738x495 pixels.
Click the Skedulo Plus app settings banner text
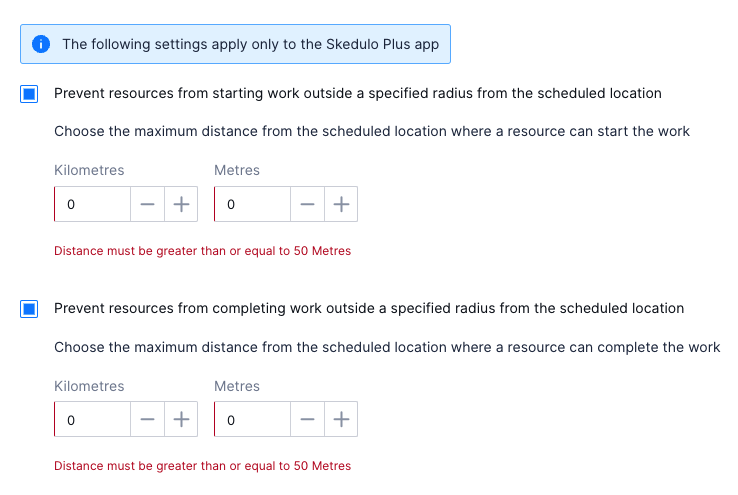(250, 44)
